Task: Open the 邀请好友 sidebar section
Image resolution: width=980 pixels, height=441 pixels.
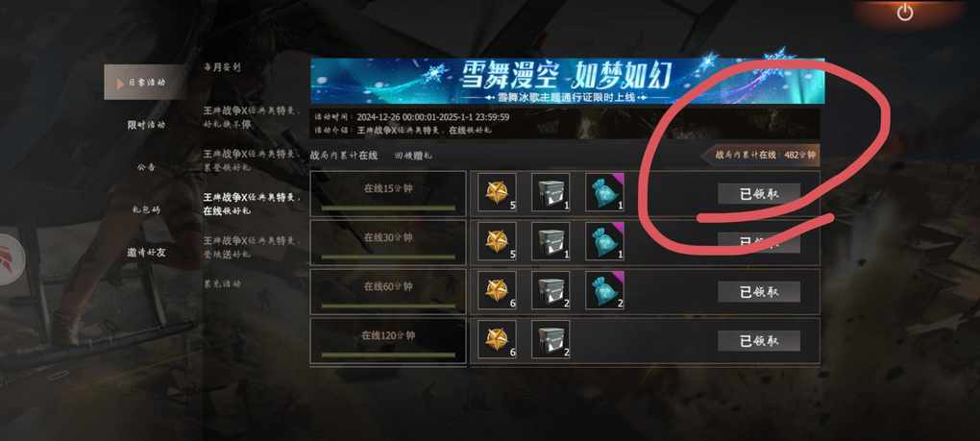Action: click(146, 253)
